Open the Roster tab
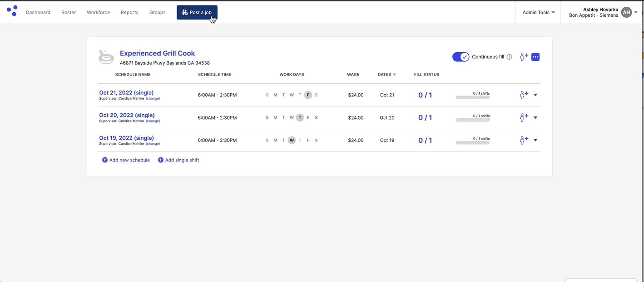The height and width of the screenshot is (282, 644). [x=69, y=12]
